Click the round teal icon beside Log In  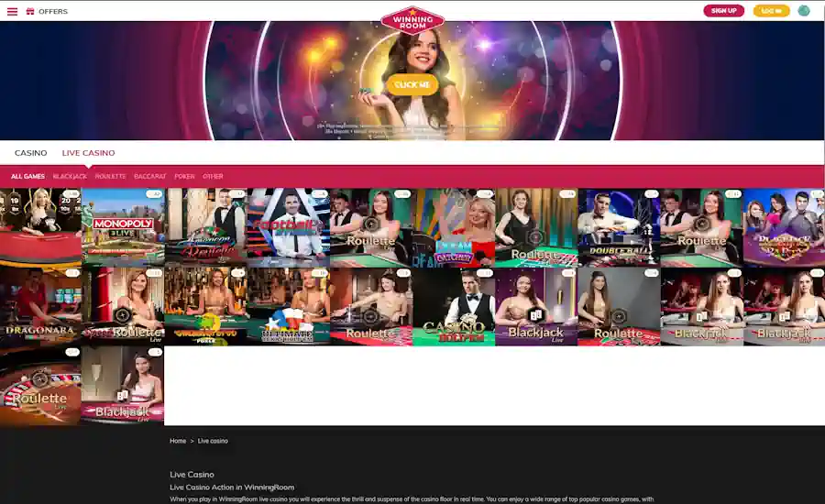[x=803, y=10]
